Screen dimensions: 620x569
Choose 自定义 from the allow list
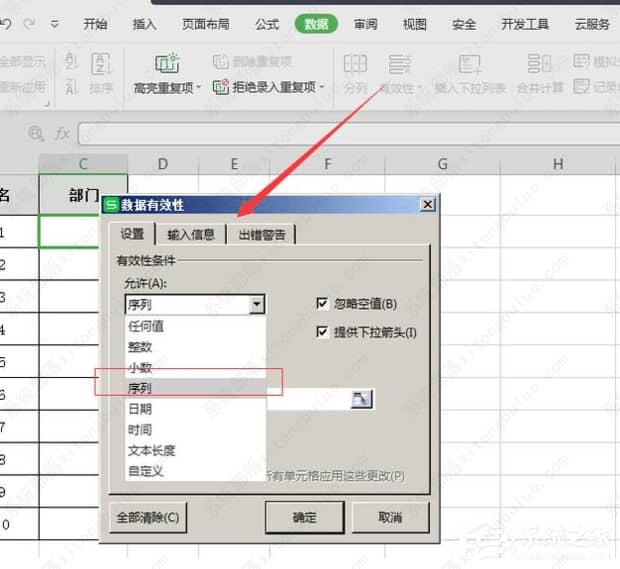195,471
